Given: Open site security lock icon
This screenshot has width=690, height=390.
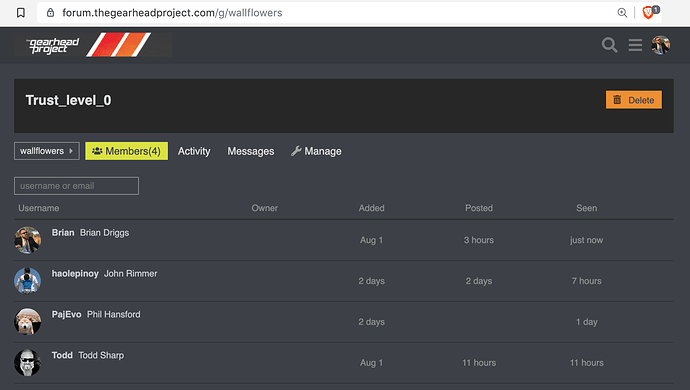Looking at the screenshot, I should [x=50, y=13].
